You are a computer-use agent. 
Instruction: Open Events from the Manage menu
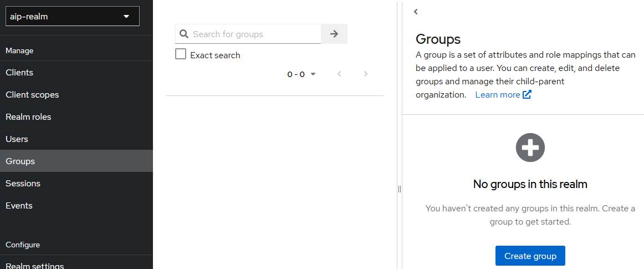click(19, 206)
